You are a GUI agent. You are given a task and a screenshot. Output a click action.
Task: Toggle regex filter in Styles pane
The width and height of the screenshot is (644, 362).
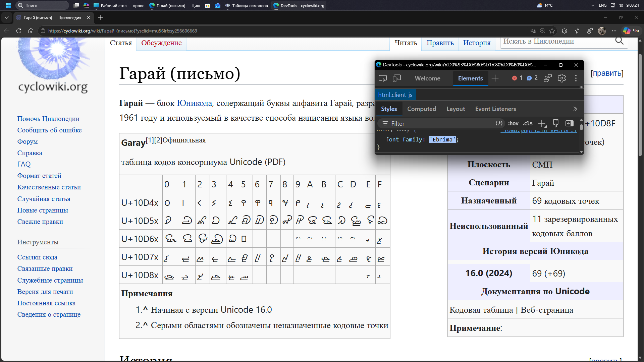[x=499, y=123]
